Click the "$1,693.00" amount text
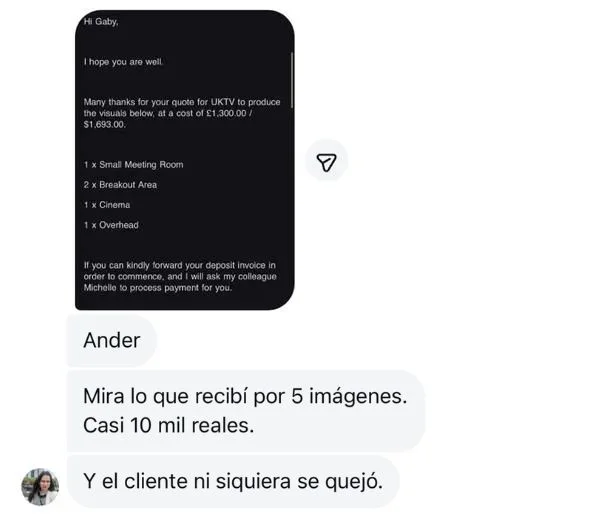 tap(104, 125)
